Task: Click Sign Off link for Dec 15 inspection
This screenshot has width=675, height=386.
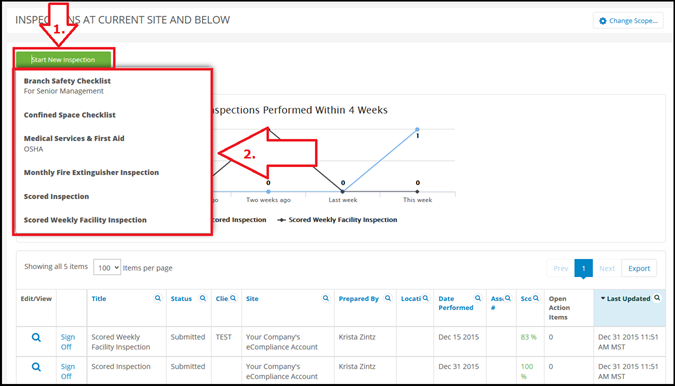Action: (x=68, y=342)
